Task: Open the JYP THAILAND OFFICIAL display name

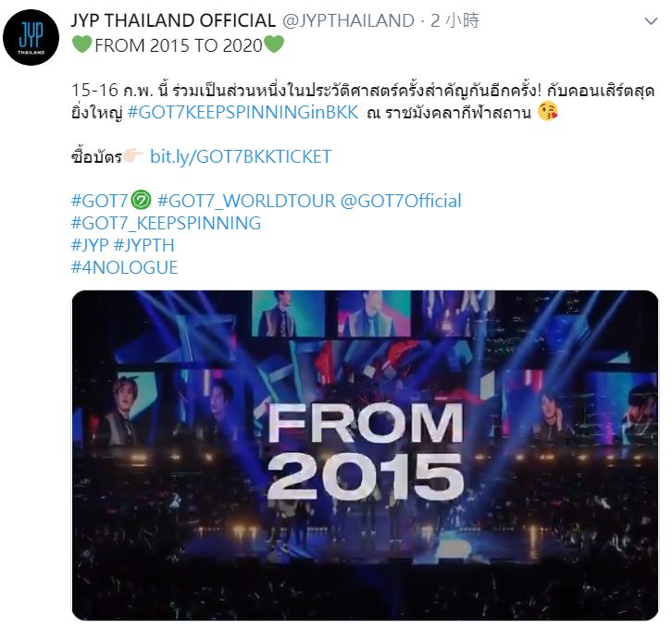Action: pos(173,20)
